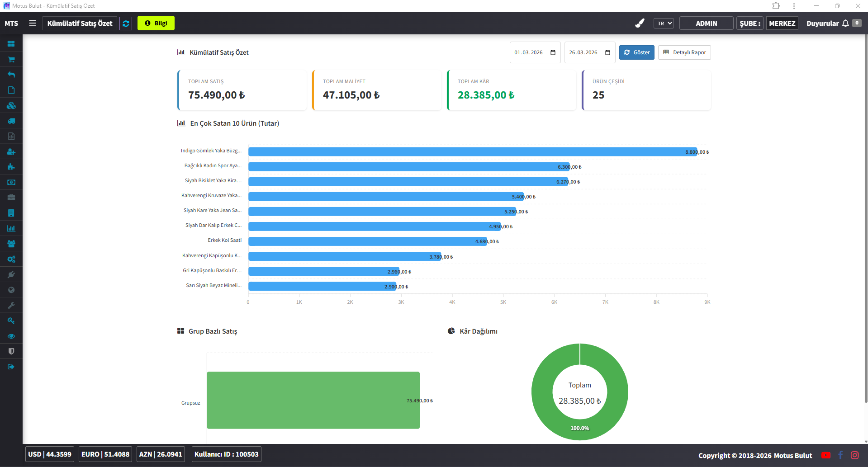Click the green Bilgi info button
Screen dimensions: 868x467
pyautogui.click(x=156, y=24)
